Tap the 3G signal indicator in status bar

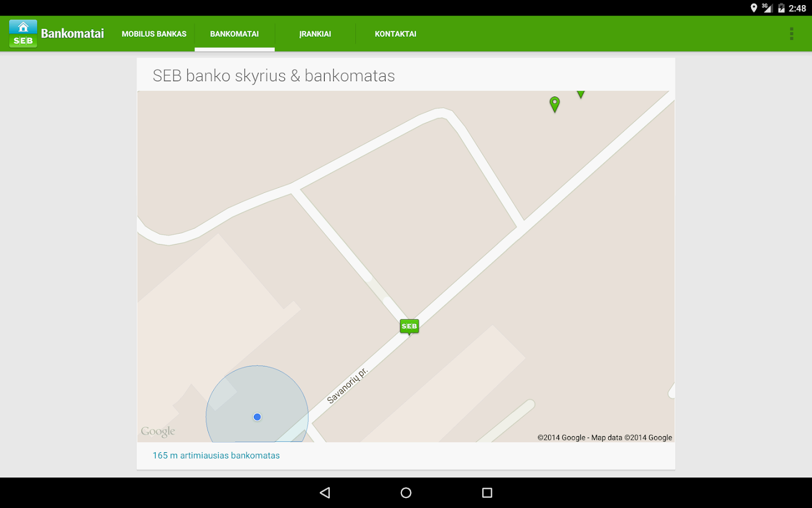[768, 8]
